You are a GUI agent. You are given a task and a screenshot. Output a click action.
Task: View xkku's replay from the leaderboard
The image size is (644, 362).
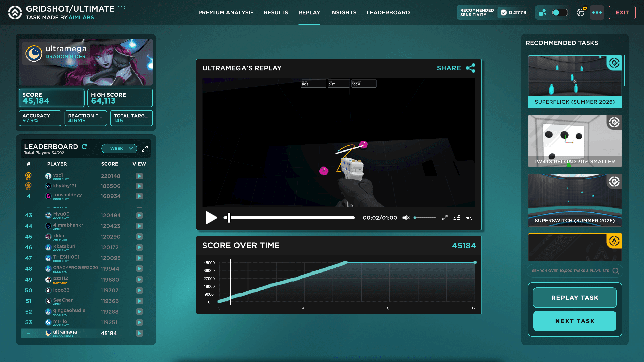(139, 237)
